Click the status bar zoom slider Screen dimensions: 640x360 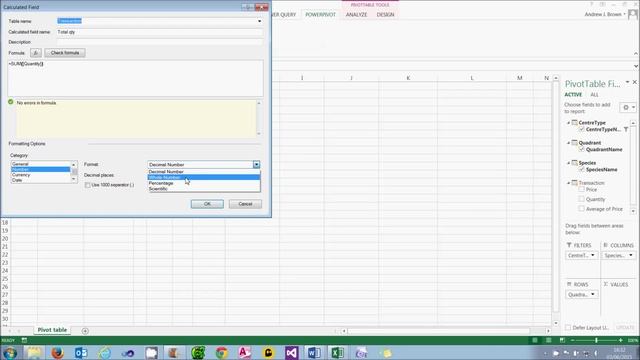coord(596,340)
